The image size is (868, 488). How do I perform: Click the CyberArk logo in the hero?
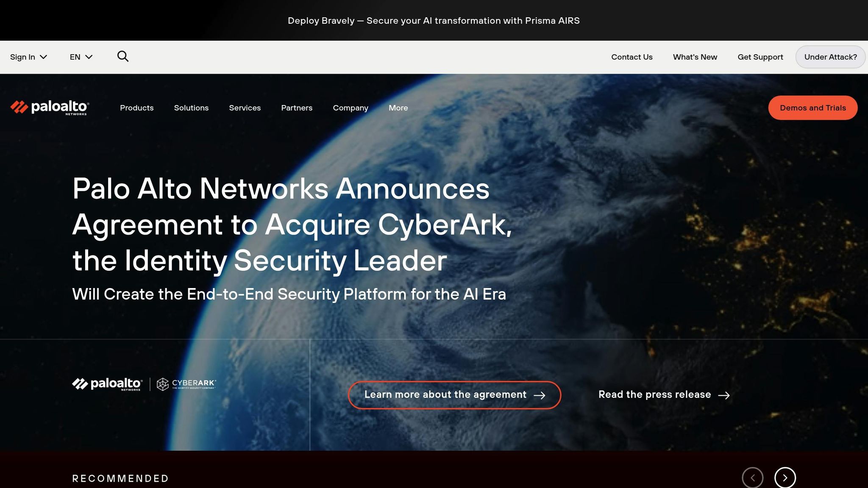tap(186, 384)
